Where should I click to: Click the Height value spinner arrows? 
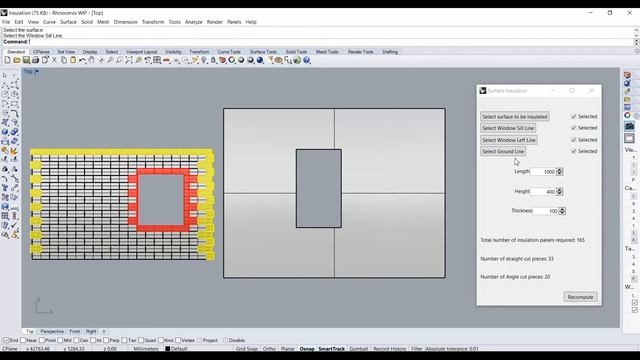(560, 191)
